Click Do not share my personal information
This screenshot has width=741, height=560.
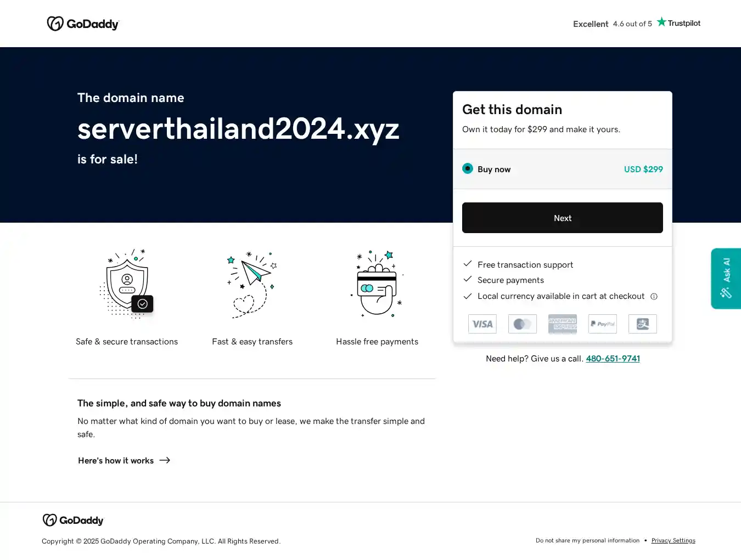tap(587, 541)
